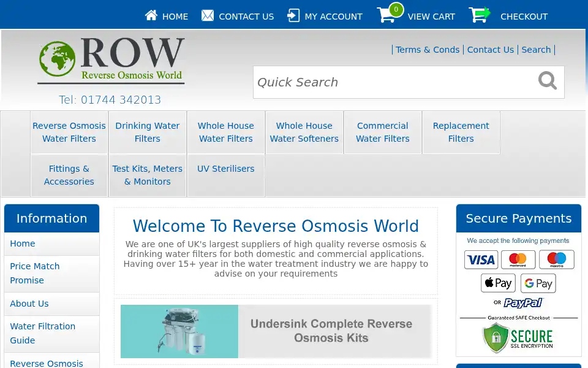This screenshot has height=368, width=588.
Task: Open Fittings & Accessories category
Action: pyautogui.click(x=69, y=175)
